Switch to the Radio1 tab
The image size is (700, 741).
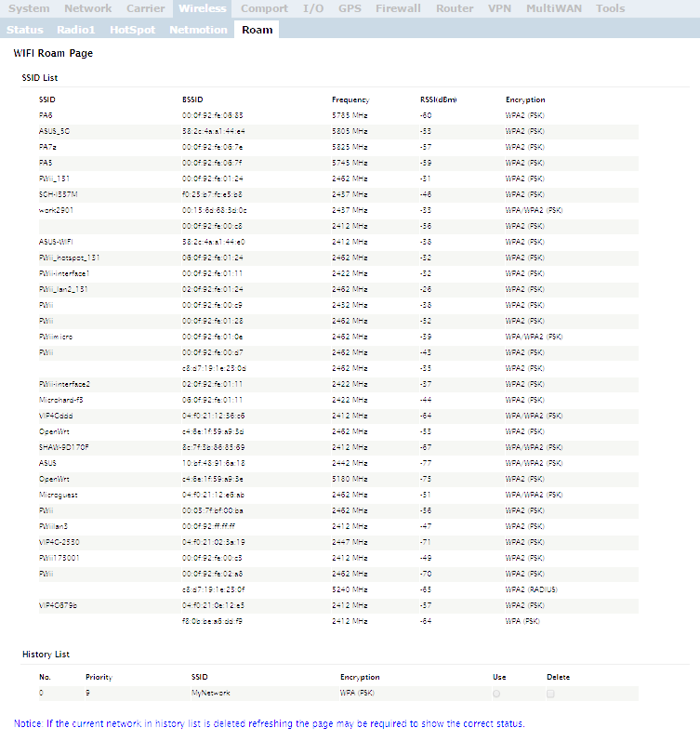(x=76, y=30)
